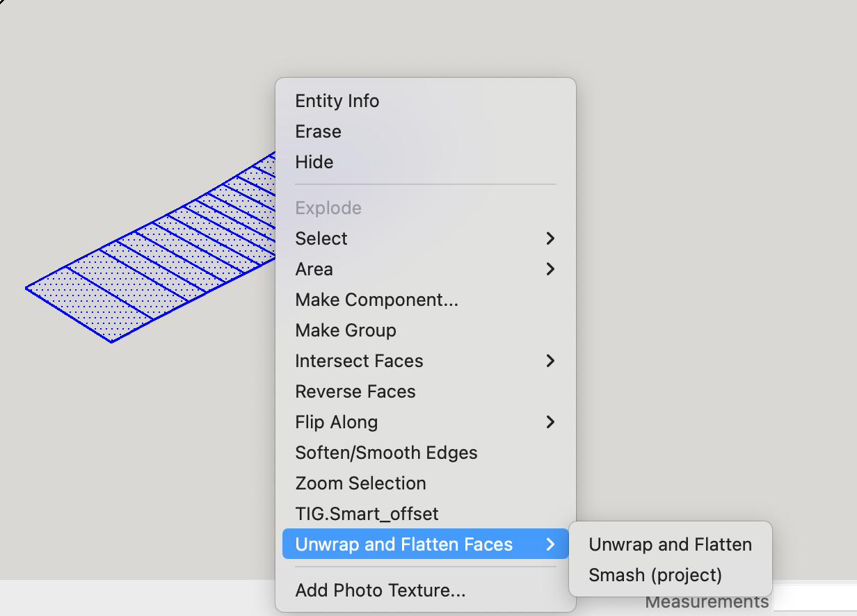Group the selection using Make Group
Viewport: 857px width, 616px height.
(x=345, y=330)
